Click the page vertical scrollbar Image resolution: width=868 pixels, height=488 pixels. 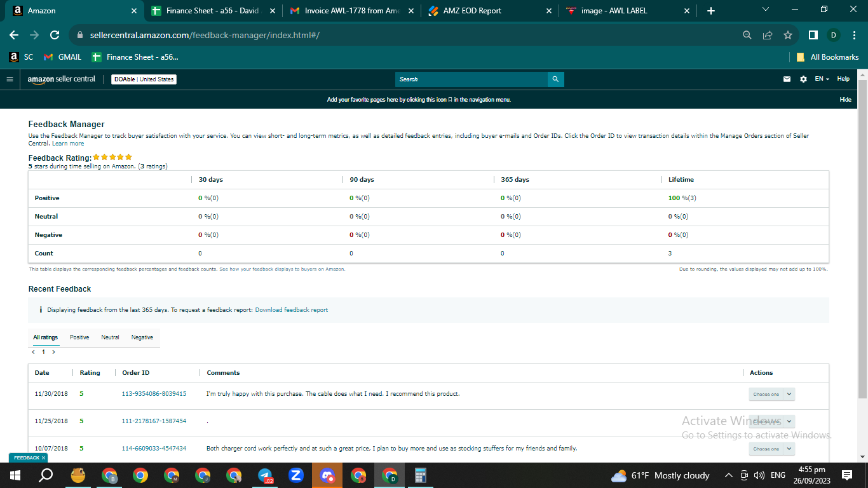862,238
